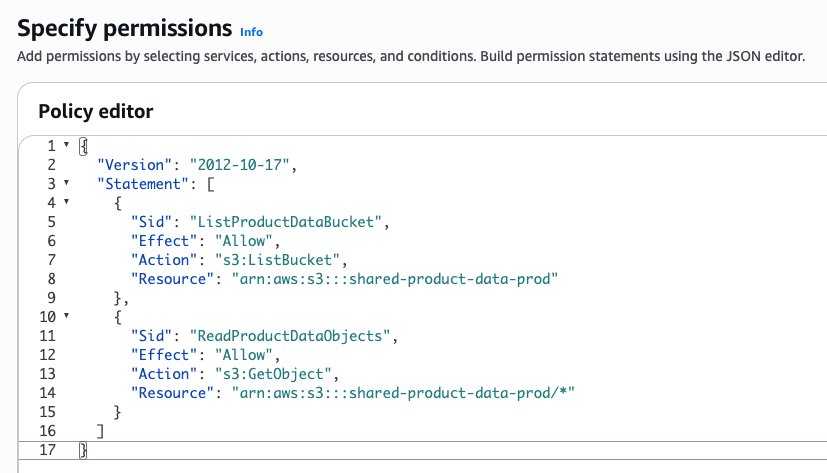
Task: Click the "Action" key on line 13
Action: point(165,374)
